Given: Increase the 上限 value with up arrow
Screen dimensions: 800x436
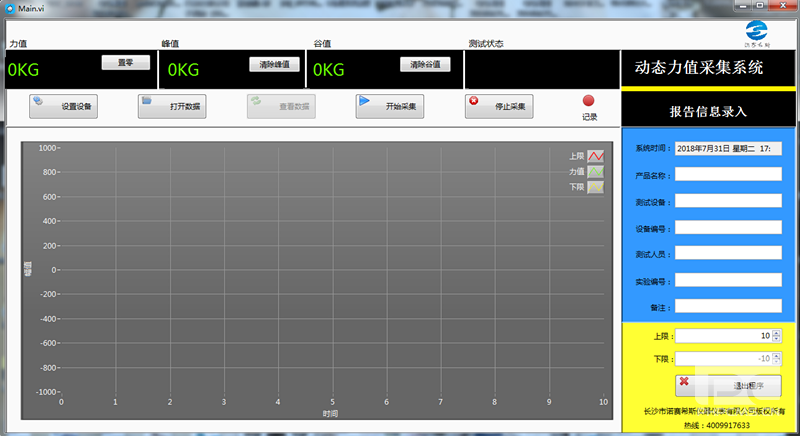Looking at the screenshot, I should point(777,332).
